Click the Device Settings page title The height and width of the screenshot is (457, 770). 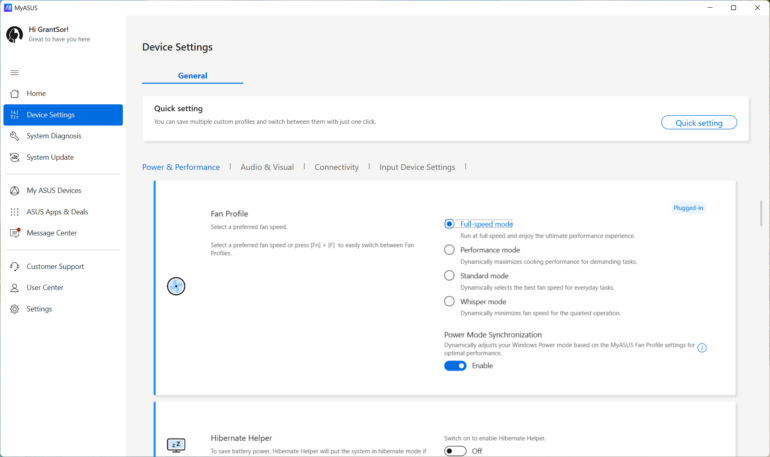pos(177,47)
